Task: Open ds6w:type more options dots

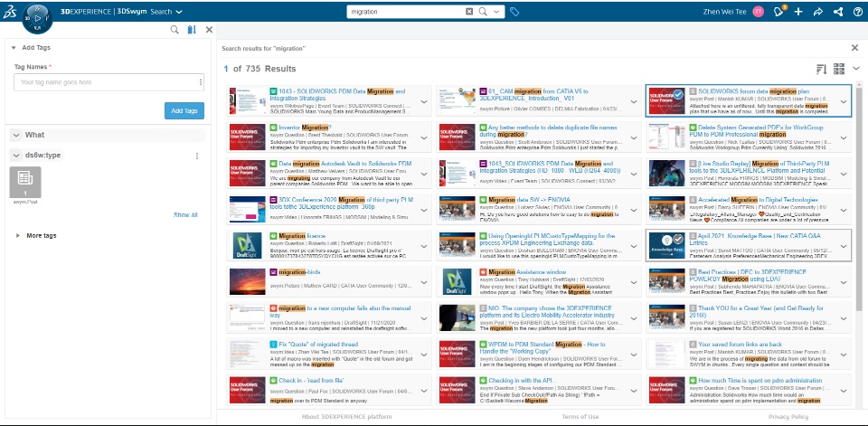Action: 197,156
